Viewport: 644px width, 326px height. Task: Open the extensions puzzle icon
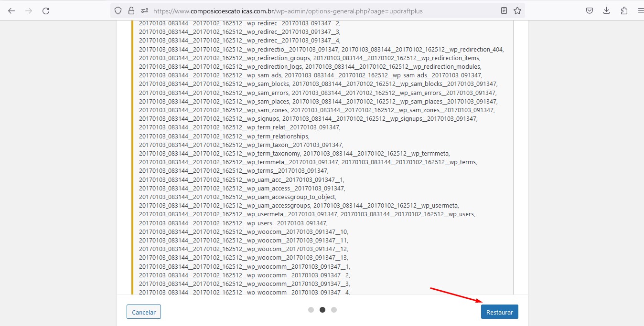click(x=624, y=11)
